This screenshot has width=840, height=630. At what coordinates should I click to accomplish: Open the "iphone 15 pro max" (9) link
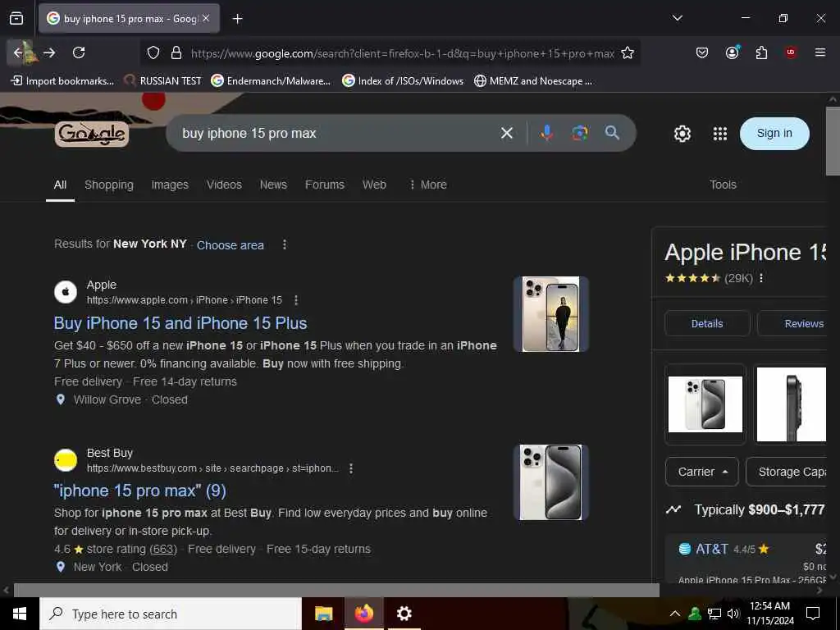[139, 491]
